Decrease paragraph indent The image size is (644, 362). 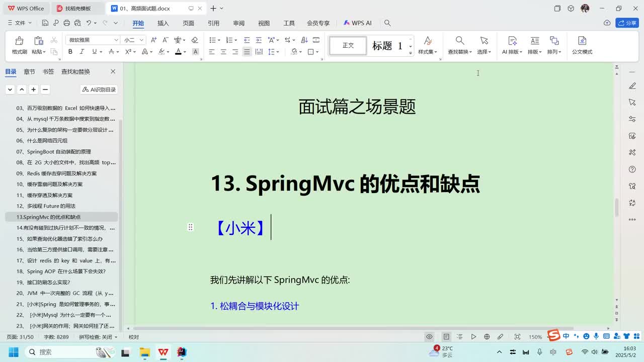(x=247, y=40)
